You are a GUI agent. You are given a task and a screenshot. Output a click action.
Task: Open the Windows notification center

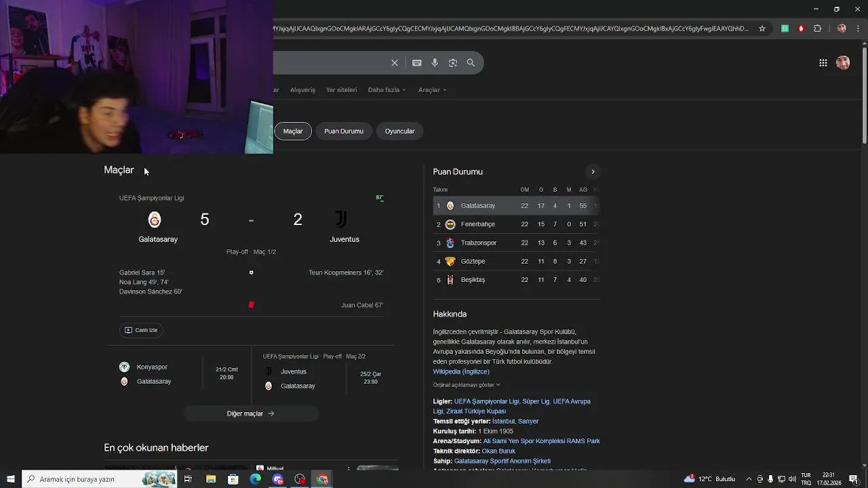point(854,479)
